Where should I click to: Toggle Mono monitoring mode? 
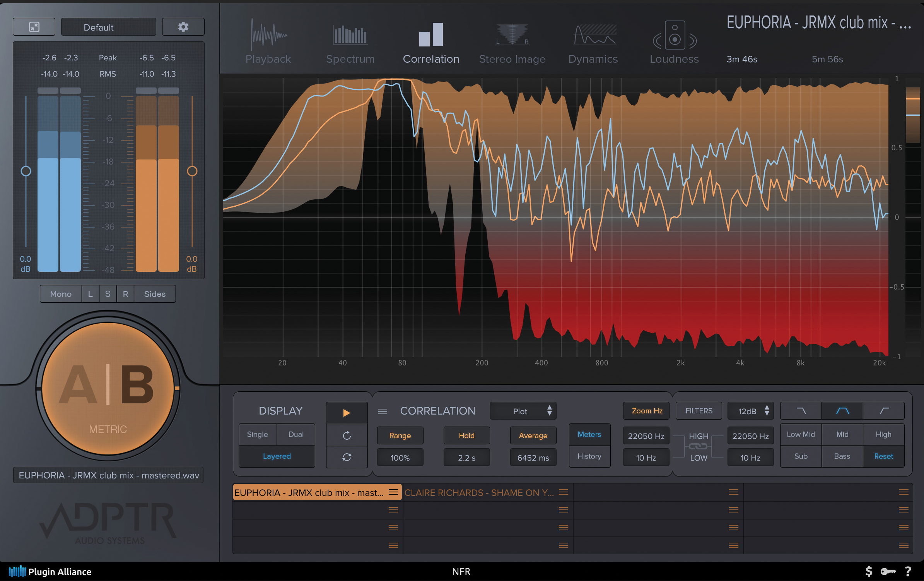(61, 294)
